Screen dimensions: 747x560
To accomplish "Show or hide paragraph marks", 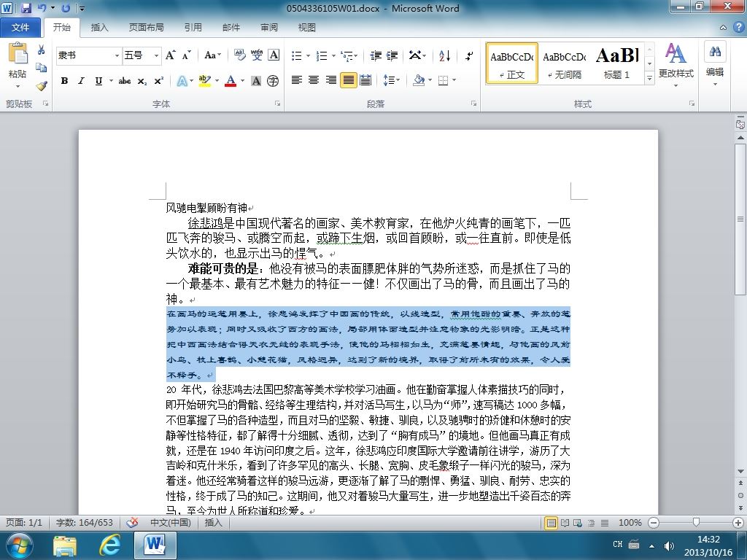I will 469,55.
